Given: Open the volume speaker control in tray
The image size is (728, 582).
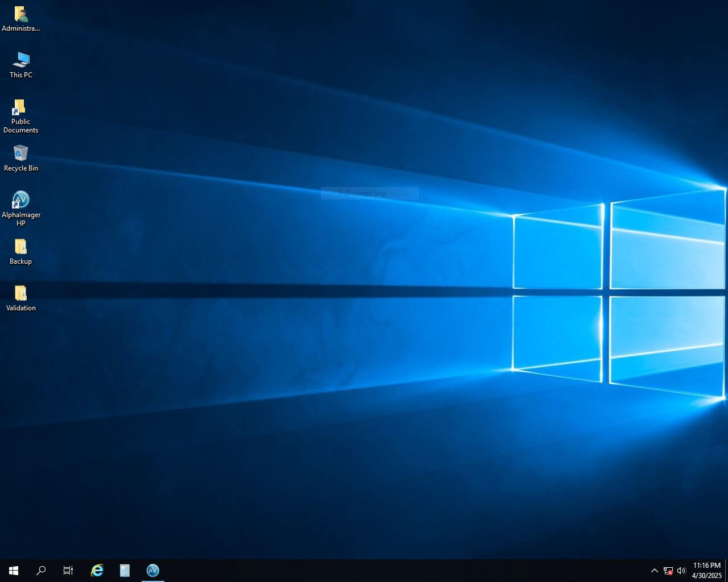Looking at the screenshot, I should 681,571.
